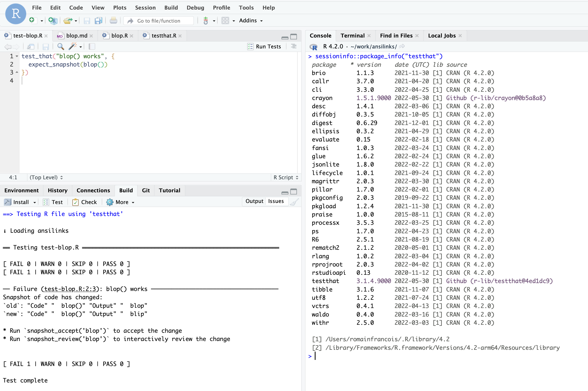Collapse the test_that block at line 3
The image size is (588, 391).
pos(17,72)
